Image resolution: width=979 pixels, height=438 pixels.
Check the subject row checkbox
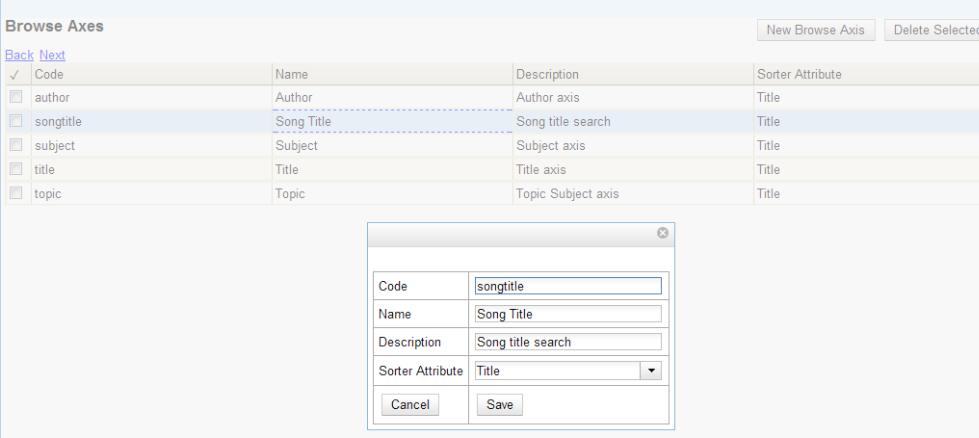click(x=16, y=146)
